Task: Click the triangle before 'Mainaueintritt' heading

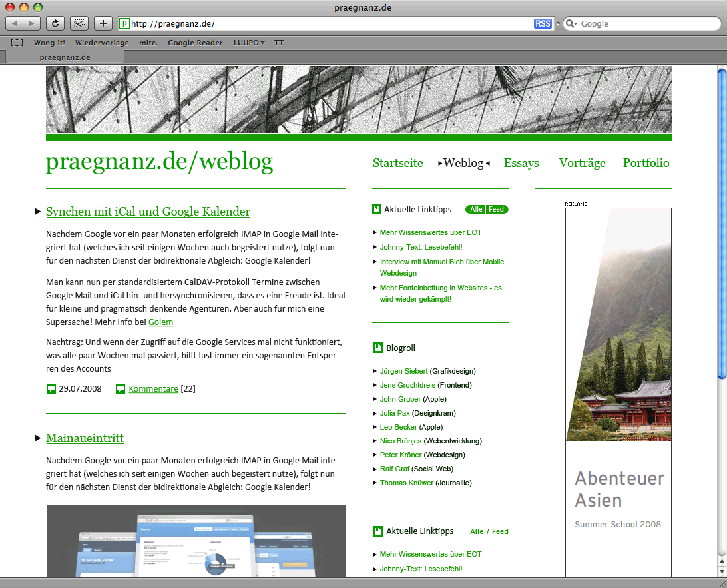Action: [37, 438]
